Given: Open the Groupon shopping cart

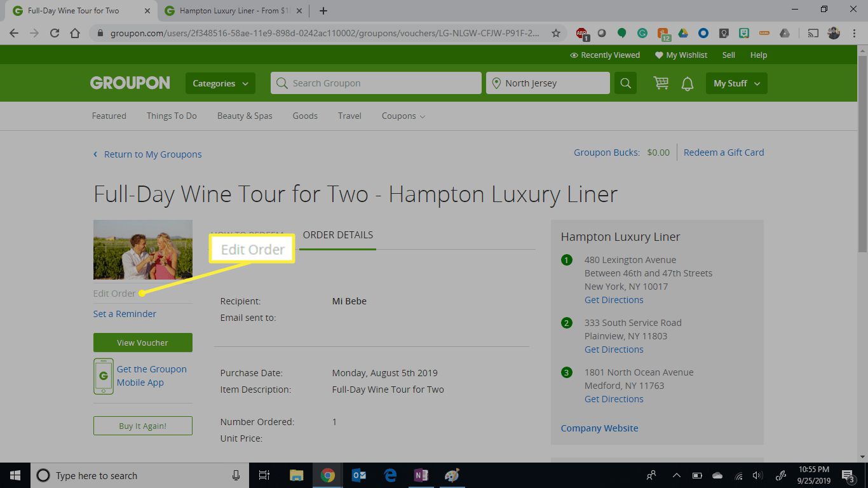Looking at the screenshot, I should click(x=661, y=83).
